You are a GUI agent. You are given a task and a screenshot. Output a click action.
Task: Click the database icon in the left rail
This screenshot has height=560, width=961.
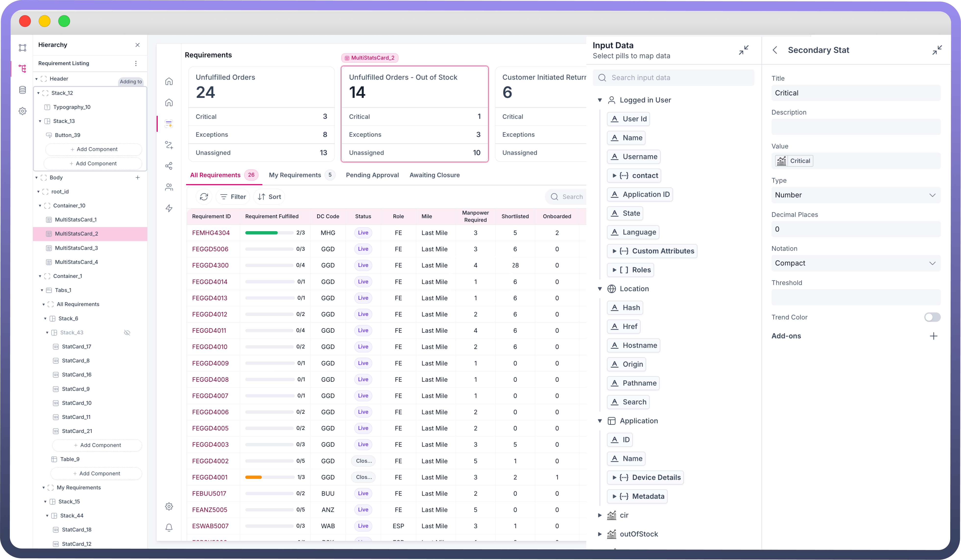[23, 90]
